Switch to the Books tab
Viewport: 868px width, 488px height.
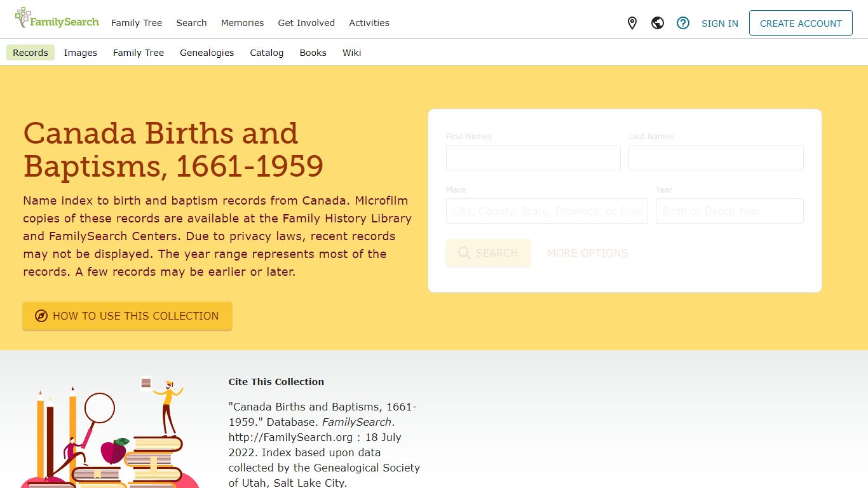[x=313, y=53]
